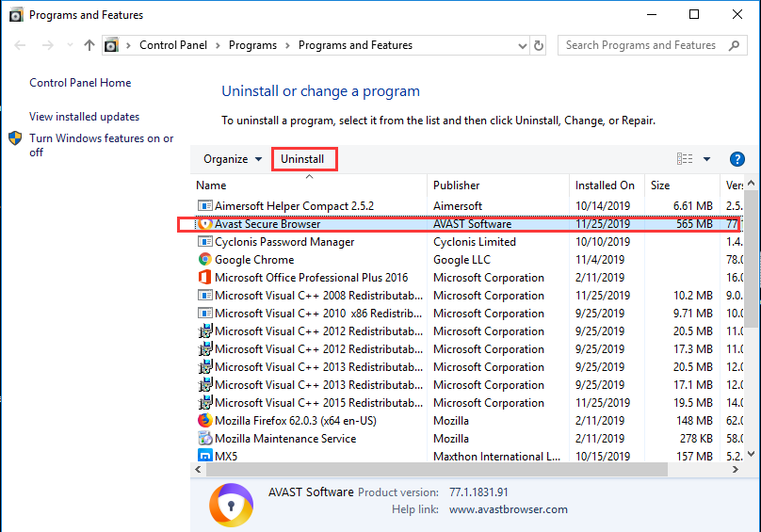Click product version 77.1.1831.91 value
This screenshot has height=532, width=761.
(x=478, y=492)
